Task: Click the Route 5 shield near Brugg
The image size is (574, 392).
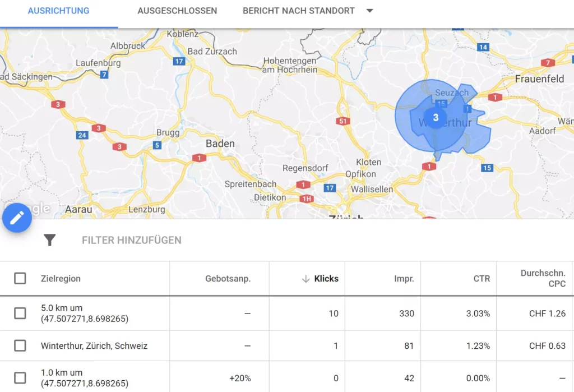Action: coord(157,145)
